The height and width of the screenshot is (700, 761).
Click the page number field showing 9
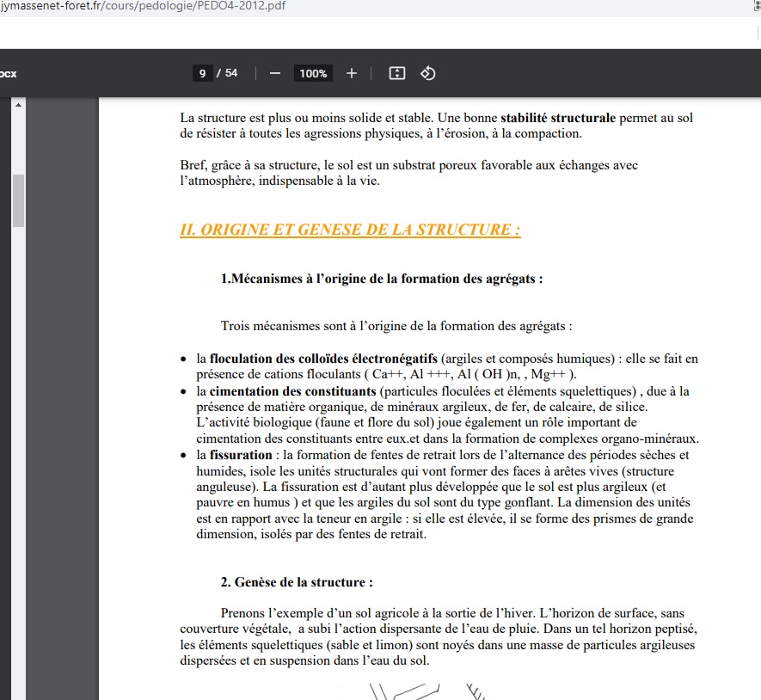click(202, 74)
